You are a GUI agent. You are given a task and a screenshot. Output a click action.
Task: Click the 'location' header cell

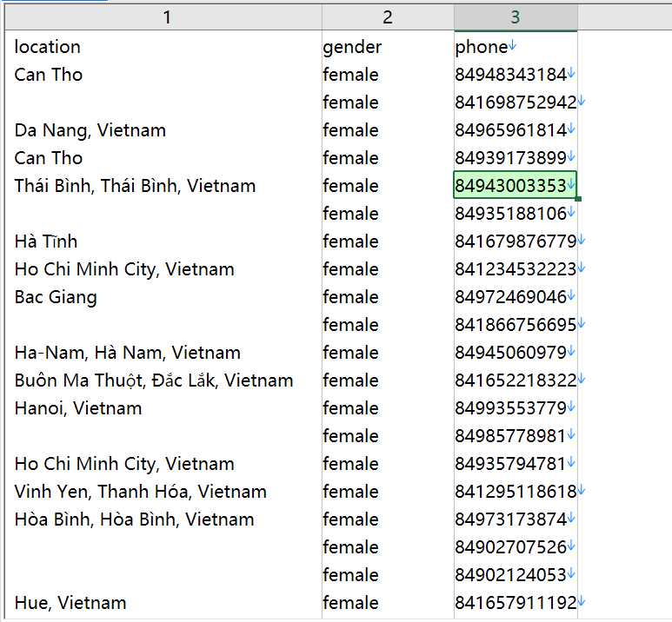point(163,47)
